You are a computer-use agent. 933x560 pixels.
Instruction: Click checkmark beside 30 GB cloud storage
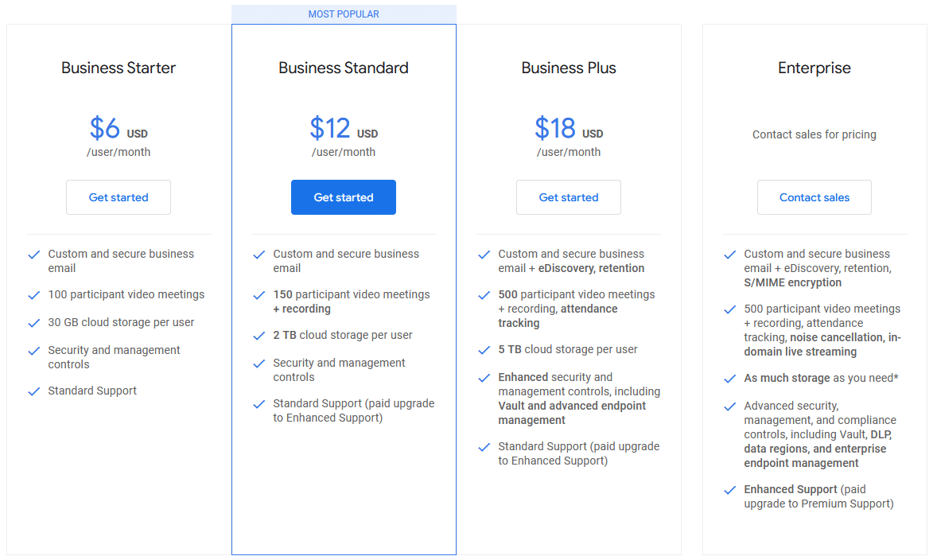click(33, 323)
